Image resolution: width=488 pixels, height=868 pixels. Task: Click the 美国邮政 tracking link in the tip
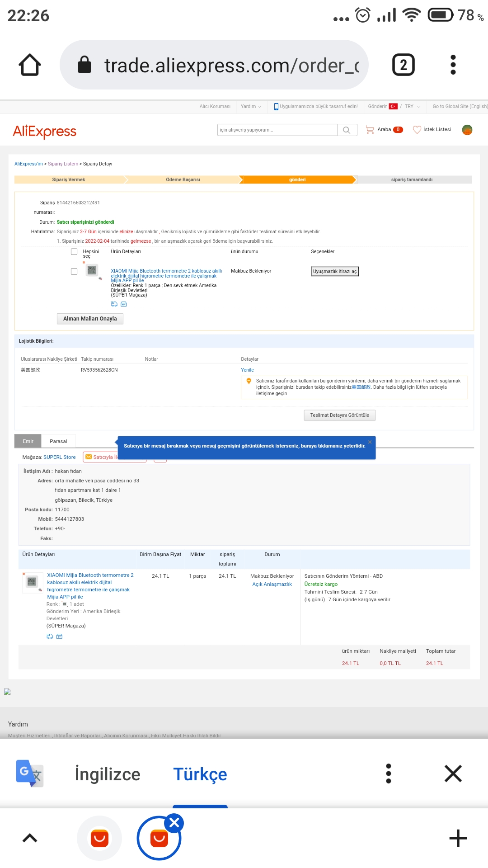[x=361, y=387]
